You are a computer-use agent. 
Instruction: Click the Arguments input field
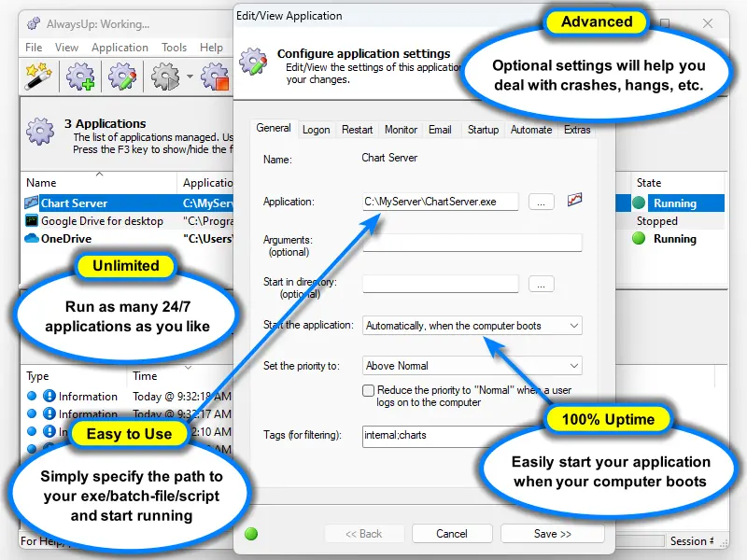point(472,243)
